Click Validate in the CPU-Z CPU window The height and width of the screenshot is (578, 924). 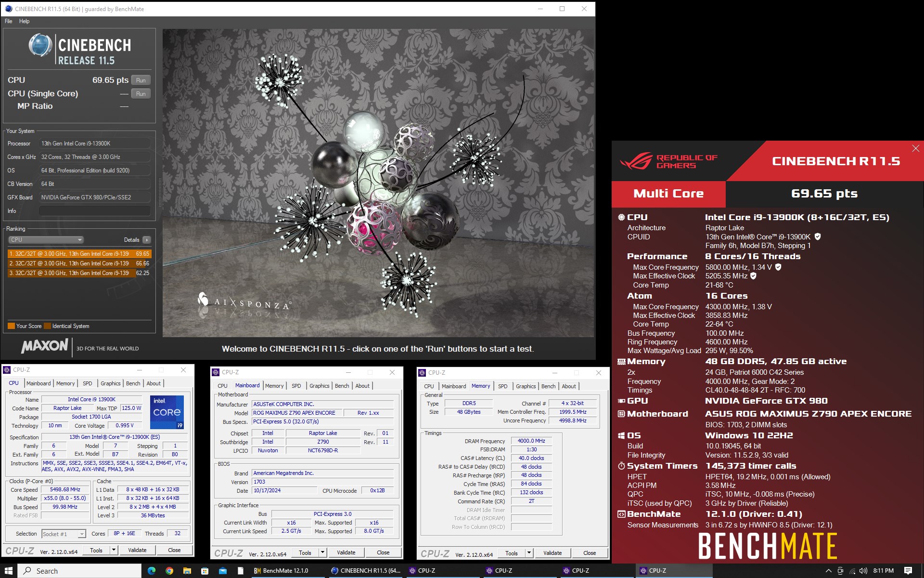point(137,550)
